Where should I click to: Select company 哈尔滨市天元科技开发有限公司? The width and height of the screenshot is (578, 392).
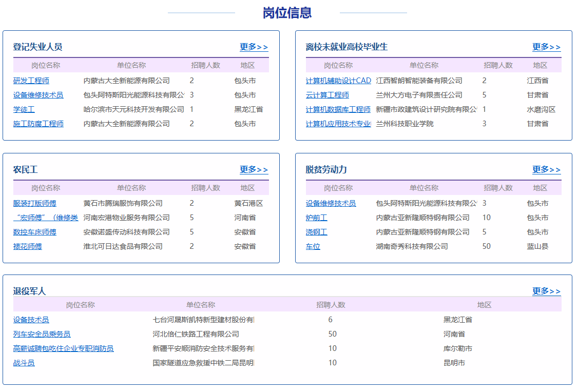[134, 109]
